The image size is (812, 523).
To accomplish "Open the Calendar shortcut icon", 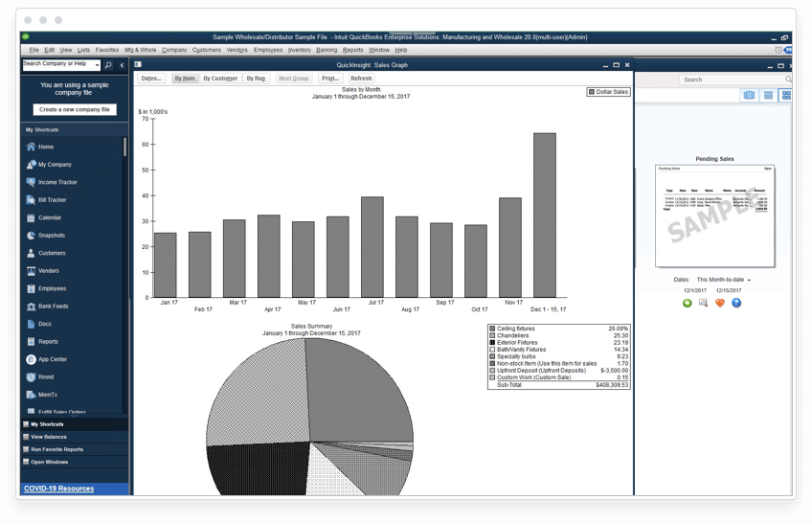I will pyautogui.click(x=31, y=217).
